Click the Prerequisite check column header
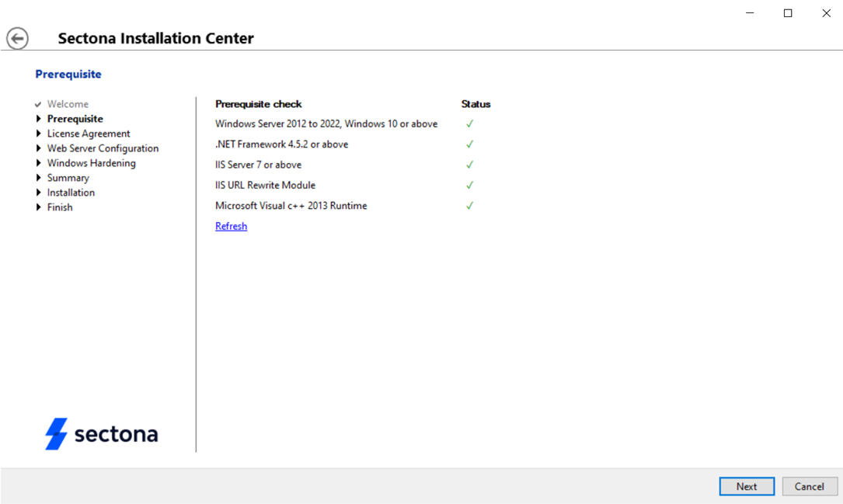Viewport: 843px width, 504px height. tap(256, 103)
